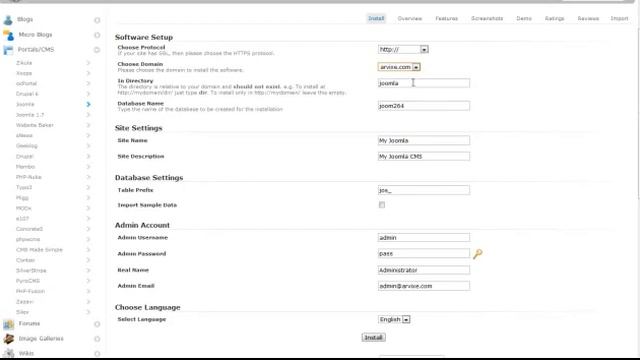Open the Reviews tab
This screenshot has height=360, width=640.
click(588, 18)
